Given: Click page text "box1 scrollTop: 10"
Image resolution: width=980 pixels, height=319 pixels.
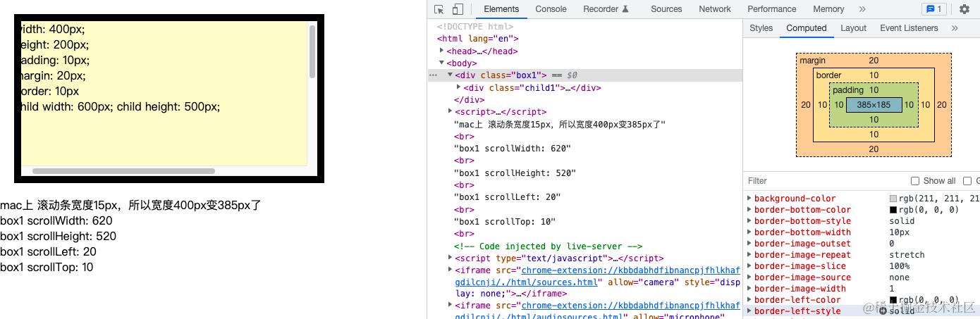Looking at the screenshot, I should pyautogui.click(x=47, y=267).
